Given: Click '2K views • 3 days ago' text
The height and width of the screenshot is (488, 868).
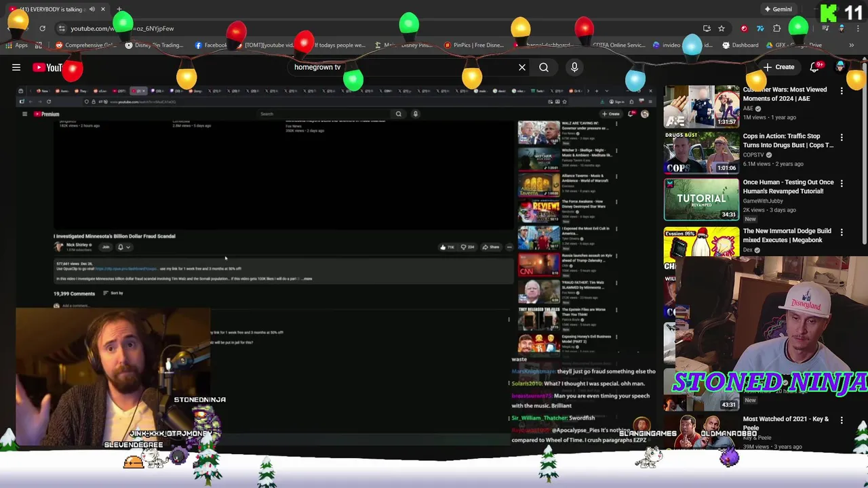Looking at the screenshot, I should point(769,209).
